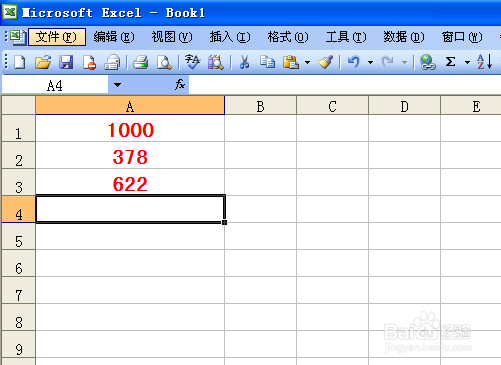The height and width of the screenshot is (365, 501).
Task: Click the AutoSum sigma icon
Action: (x=450, y=62)
